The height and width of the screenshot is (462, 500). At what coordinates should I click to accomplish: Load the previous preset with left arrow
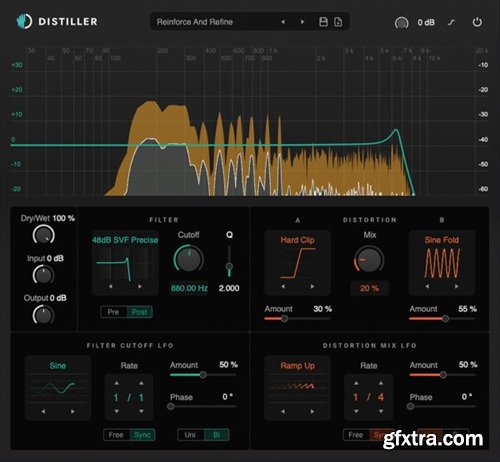tap(283, 22)
